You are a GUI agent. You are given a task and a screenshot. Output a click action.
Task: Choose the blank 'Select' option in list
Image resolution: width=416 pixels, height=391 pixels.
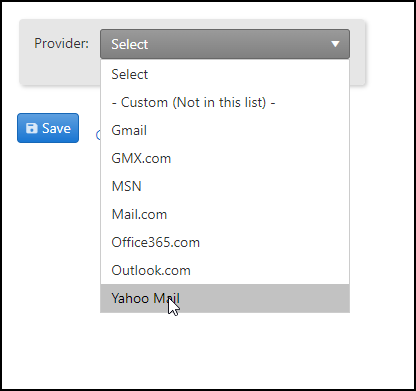pos(225,74)
